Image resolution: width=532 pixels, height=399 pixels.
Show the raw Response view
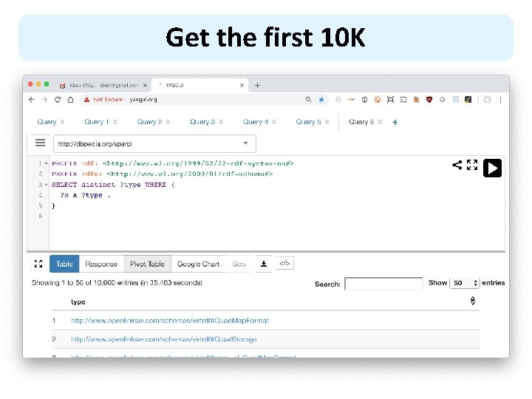click(101, 264)
